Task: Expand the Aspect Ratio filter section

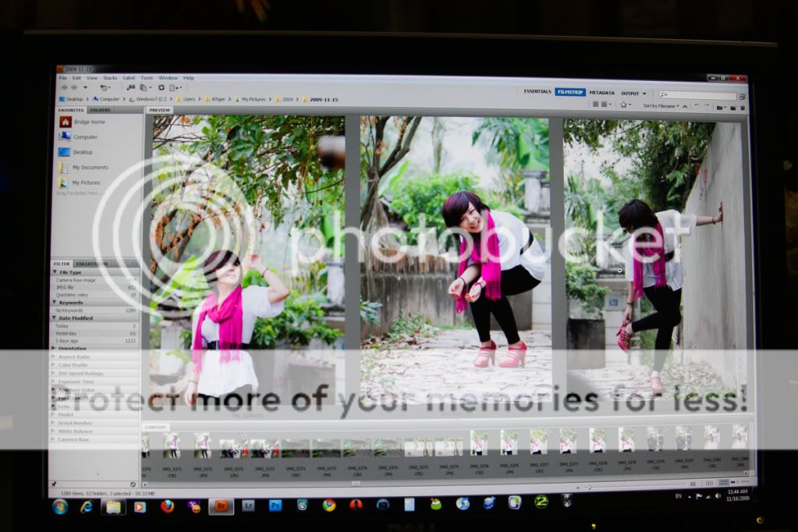Action: click(73, 356)
